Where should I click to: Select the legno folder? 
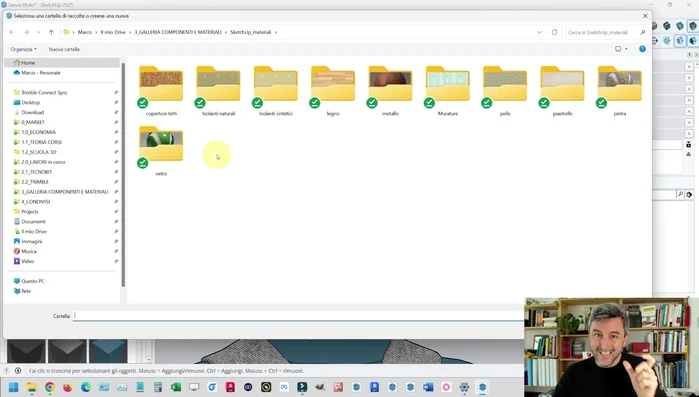(333, 91)
